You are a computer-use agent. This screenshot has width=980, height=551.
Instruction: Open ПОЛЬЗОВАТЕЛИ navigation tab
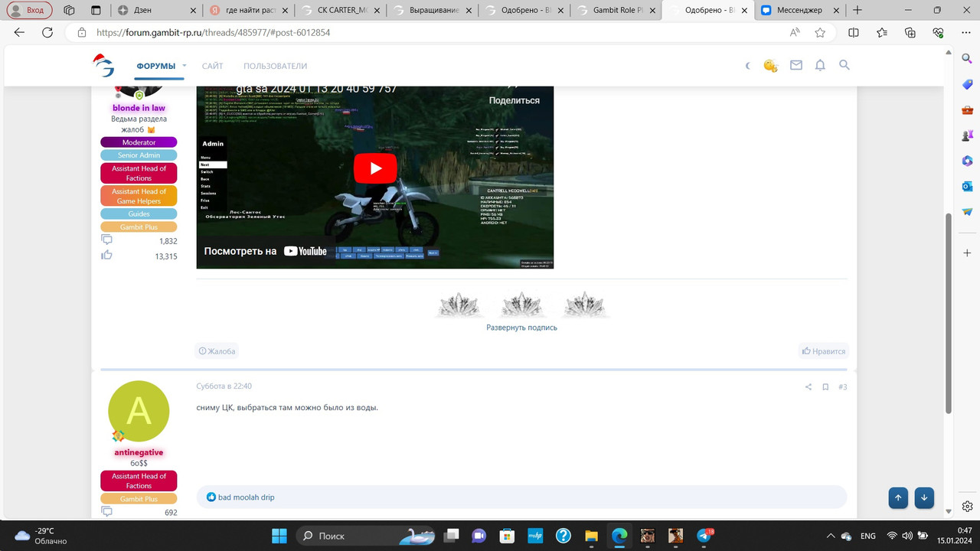[x=275, y=67]
